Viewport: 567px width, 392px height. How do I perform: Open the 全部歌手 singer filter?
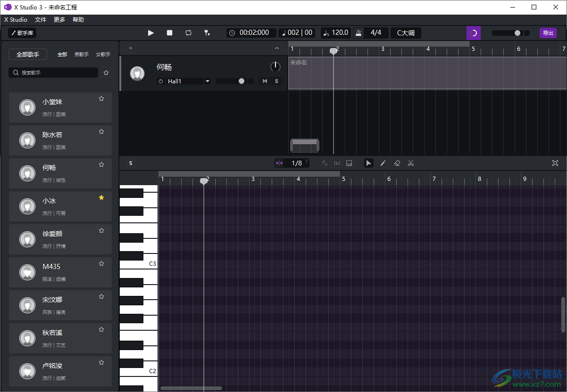pyautogui.click(x=27, y=54)
